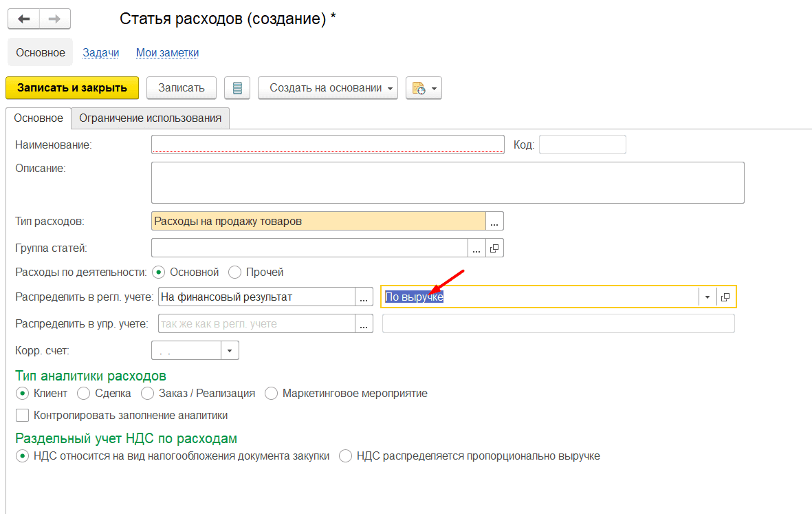Click open icon beside По выручке field
812x514 pixels.
[x=725, y=297]
